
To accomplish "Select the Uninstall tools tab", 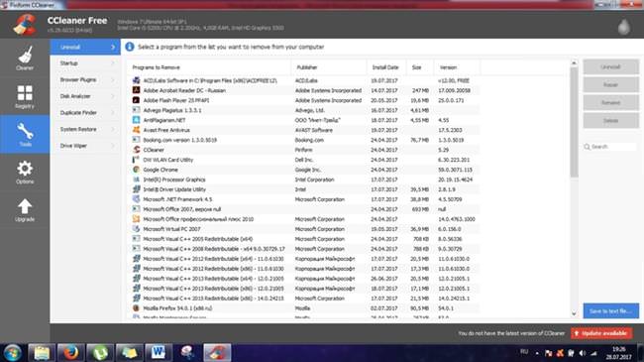I will point(85,47).
